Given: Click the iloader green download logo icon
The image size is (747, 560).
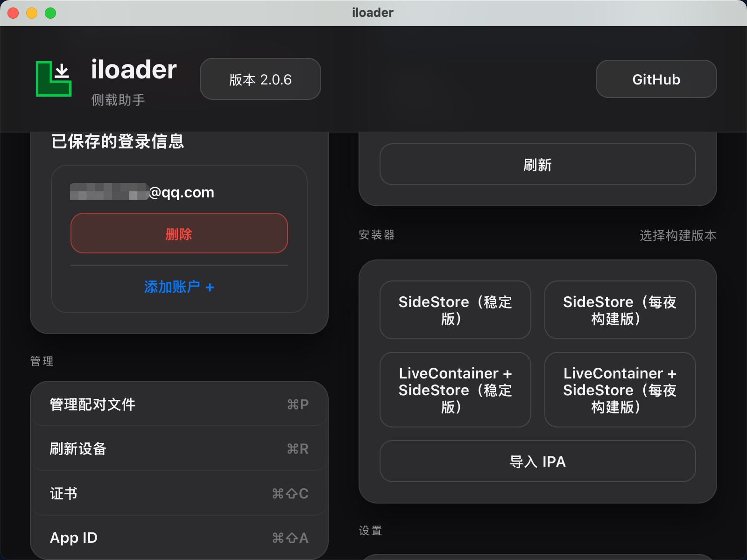Looking at the screenshot, I should pos(54,78).
